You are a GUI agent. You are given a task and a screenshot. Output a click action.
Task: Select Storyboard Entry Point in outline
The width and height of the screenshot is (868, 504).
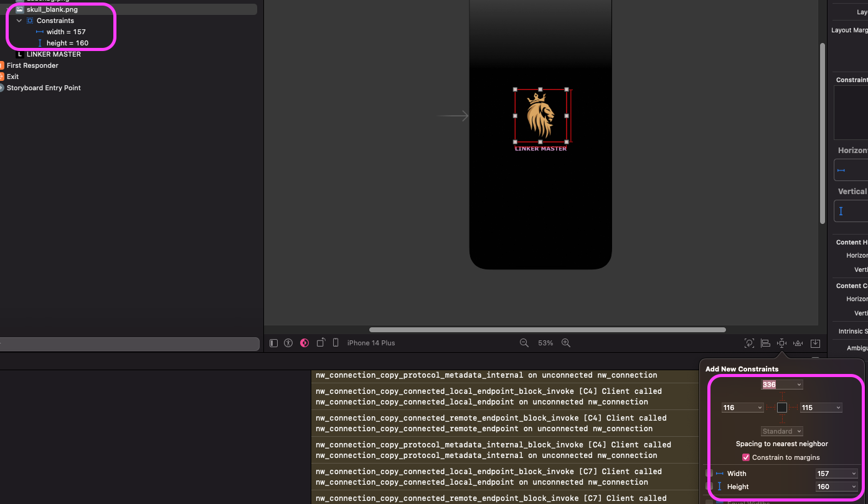click(x=44, y=88)
